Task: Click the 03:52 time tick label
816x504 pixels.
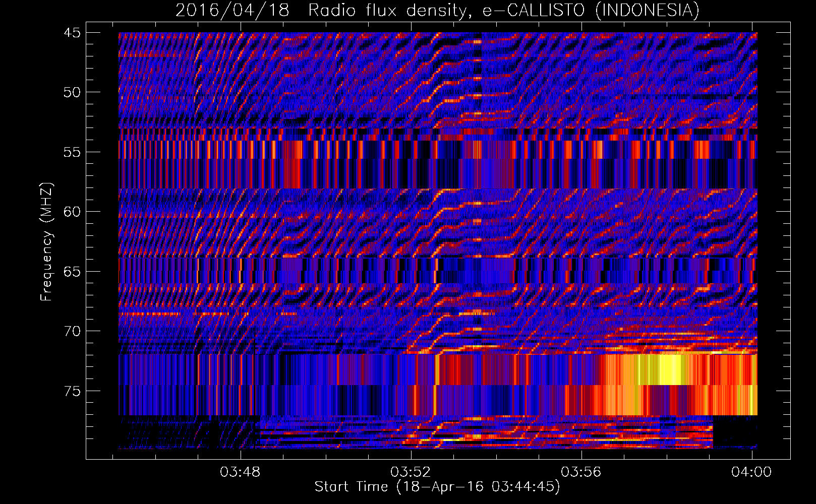Action: [411, 472]
